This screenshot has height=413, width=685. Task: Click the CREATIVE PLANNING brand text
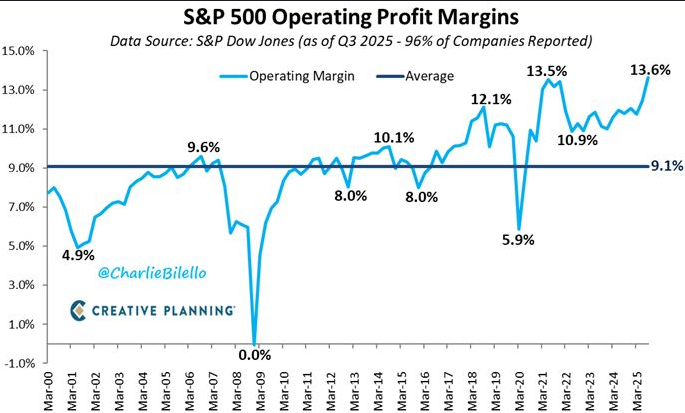[x=163, y=311]
